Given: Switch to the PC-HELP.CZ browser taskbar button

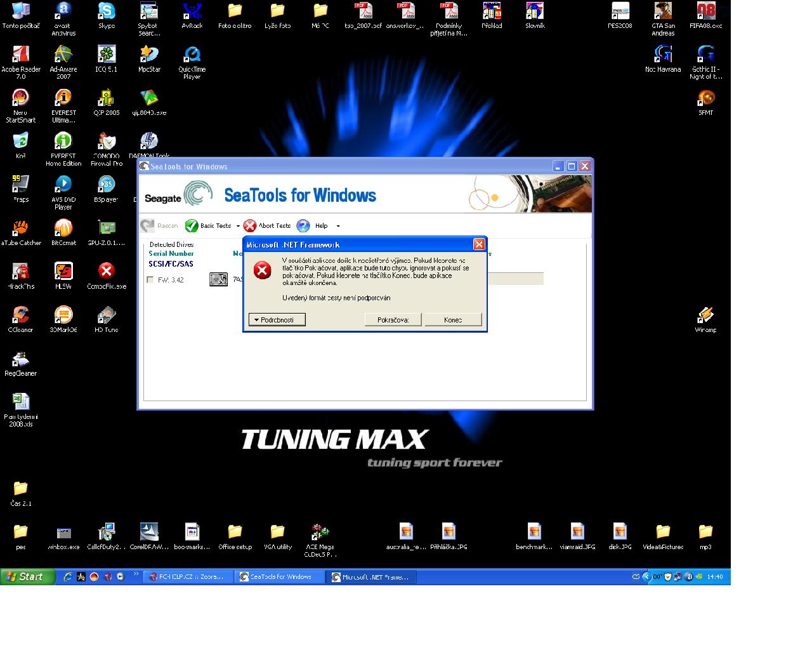Looking at the screenshot, I should tap(188, 576).
